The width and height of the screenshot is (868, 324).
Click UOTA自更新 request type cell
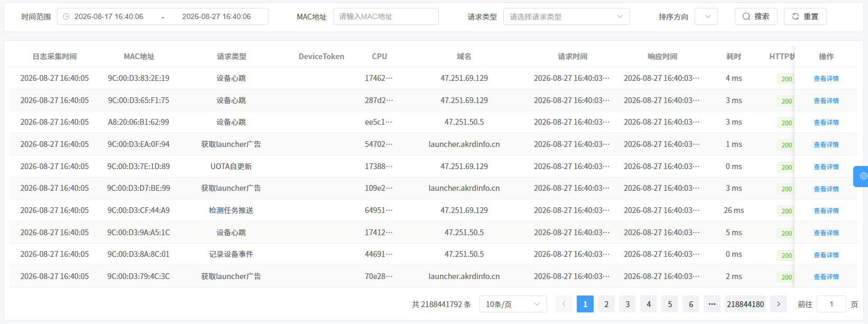coord(231,166)
